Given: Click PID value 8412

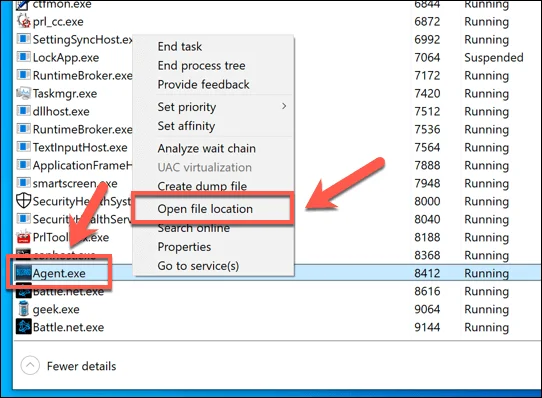Looking at the screenshot, I should [427, 274].
